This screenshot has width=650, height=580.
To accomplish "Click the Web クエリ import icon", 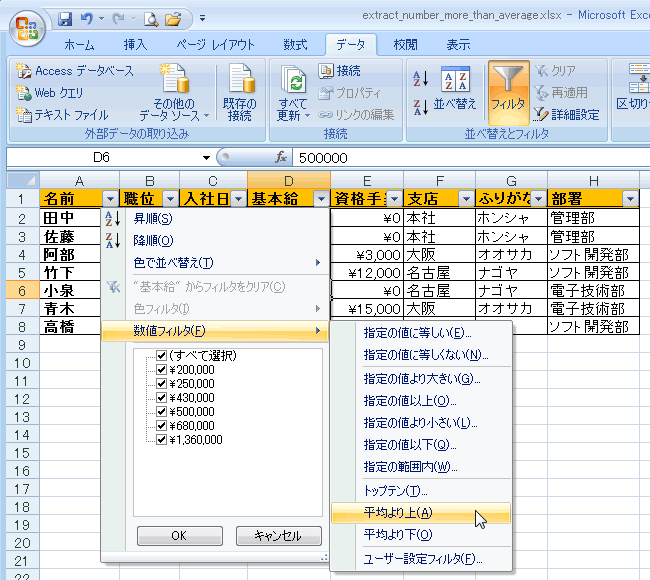I will pos(24,93).
